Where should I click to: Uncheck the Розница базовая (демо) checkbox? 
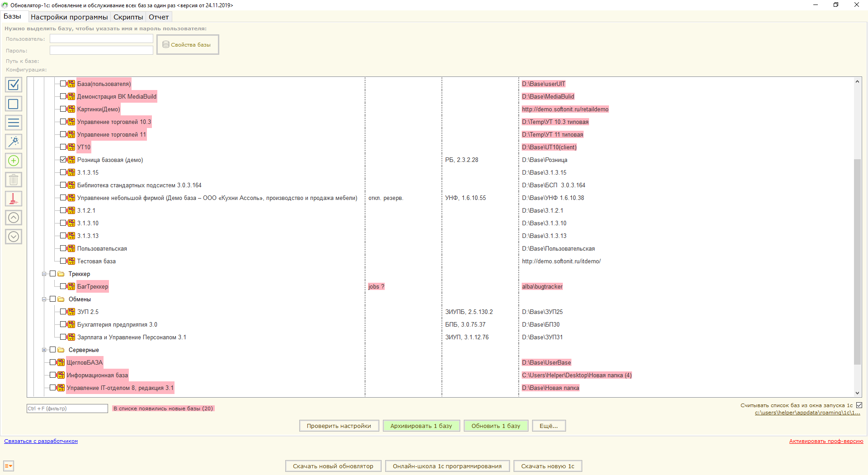click(x=63, y=160)
